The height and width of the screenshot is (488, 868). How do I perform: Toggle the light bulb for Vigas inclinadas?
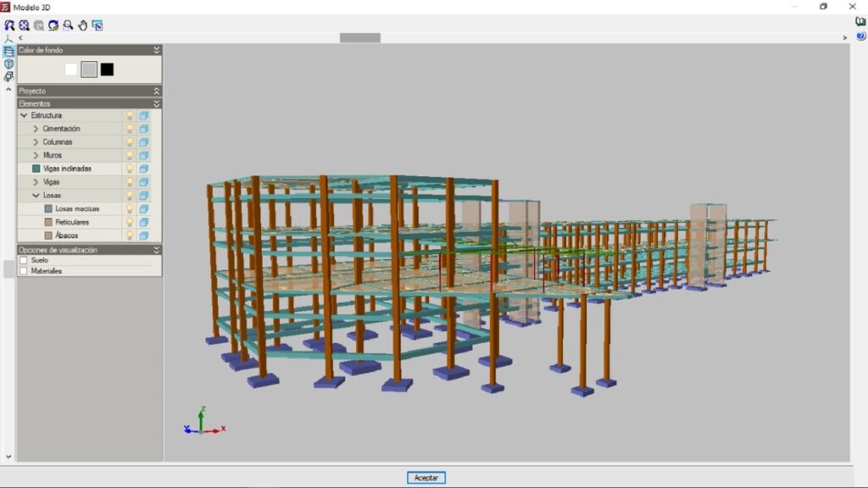[130, 169]
